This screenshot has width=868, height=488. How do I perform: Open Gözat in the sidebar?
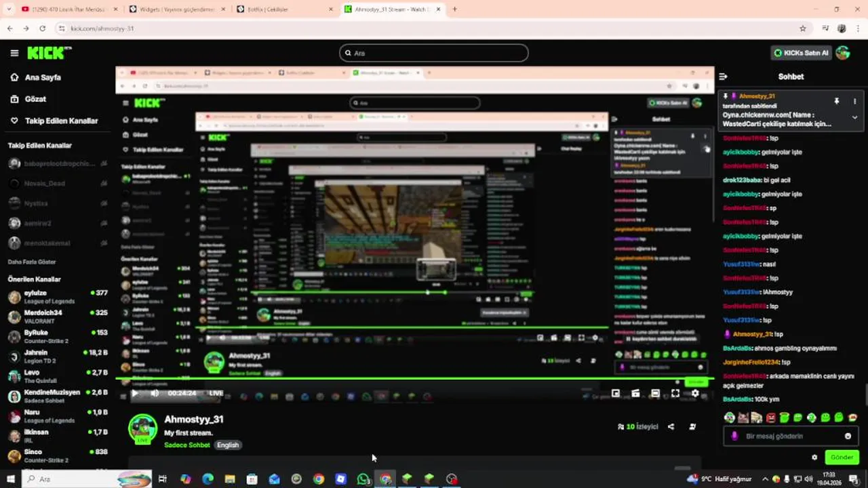tap(35, 99)
